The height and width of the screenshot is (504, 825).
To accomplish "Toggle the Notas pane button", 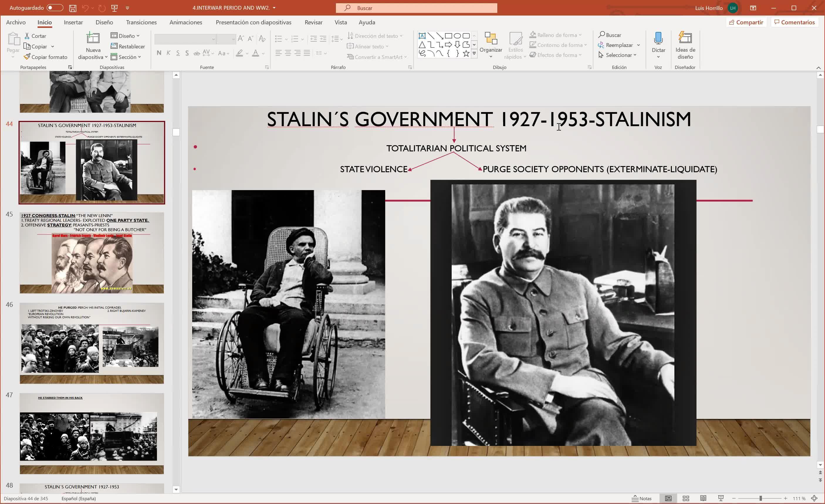I will tap(642, 498).
